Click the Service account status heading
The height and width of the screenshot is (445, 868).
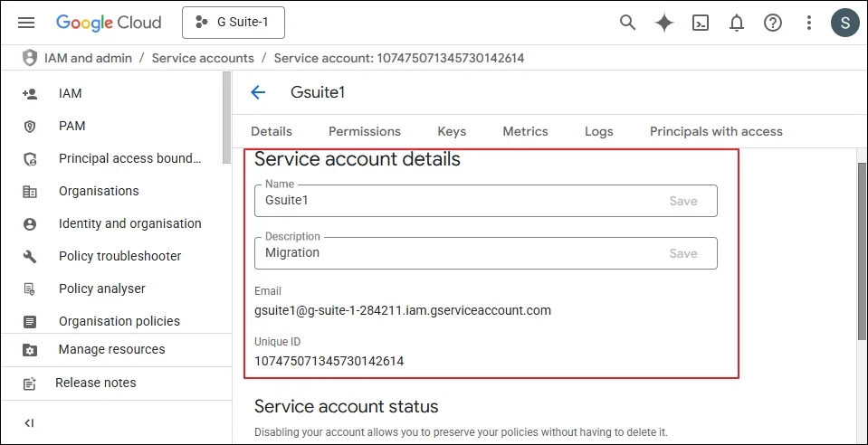346,407
